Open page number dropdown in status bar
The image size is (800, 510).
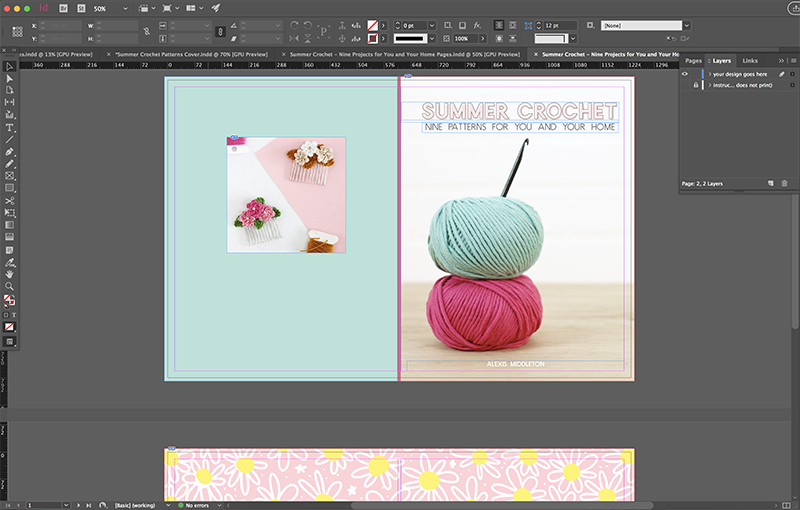click(x=66, y=505)
